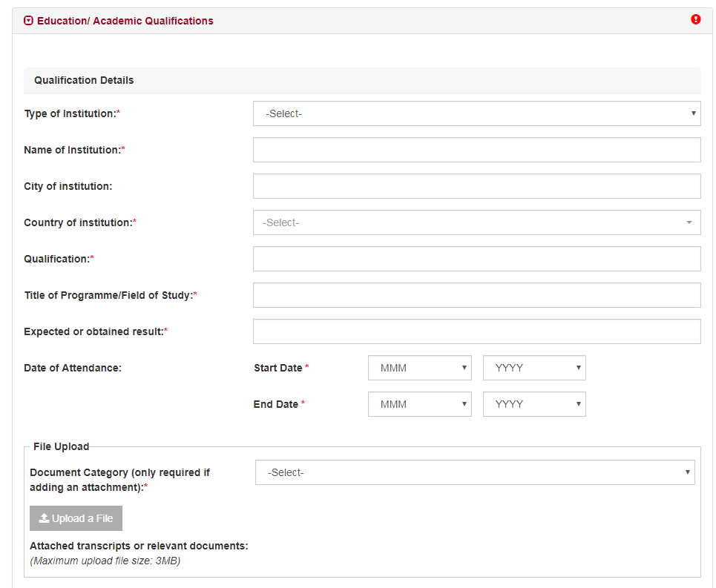Focus the Title of Programme/Field of Study field
Image resolution: width=716 pixels, height=588 pixels.
477,295
